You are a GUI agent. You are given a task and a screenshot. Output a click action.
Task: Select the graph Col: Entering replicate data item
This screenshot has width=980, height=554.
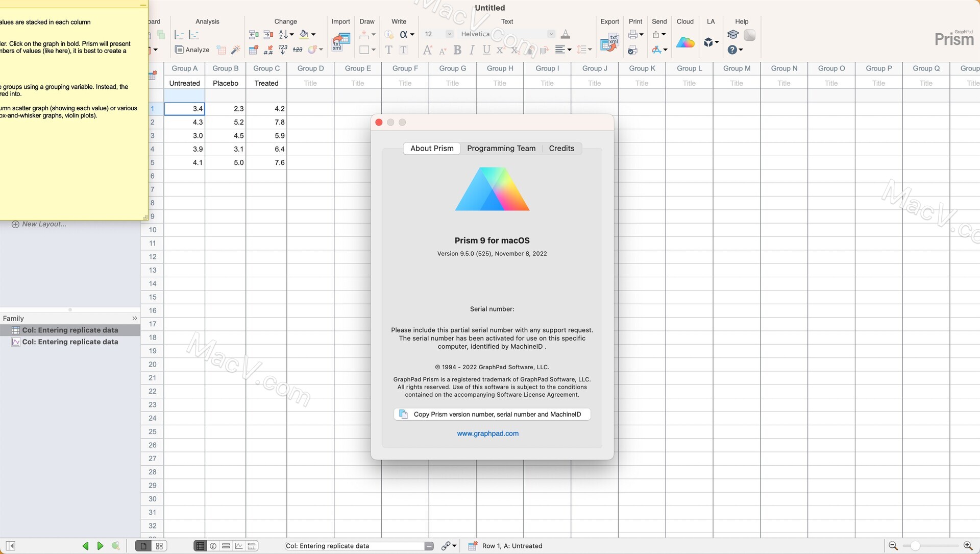70,342
